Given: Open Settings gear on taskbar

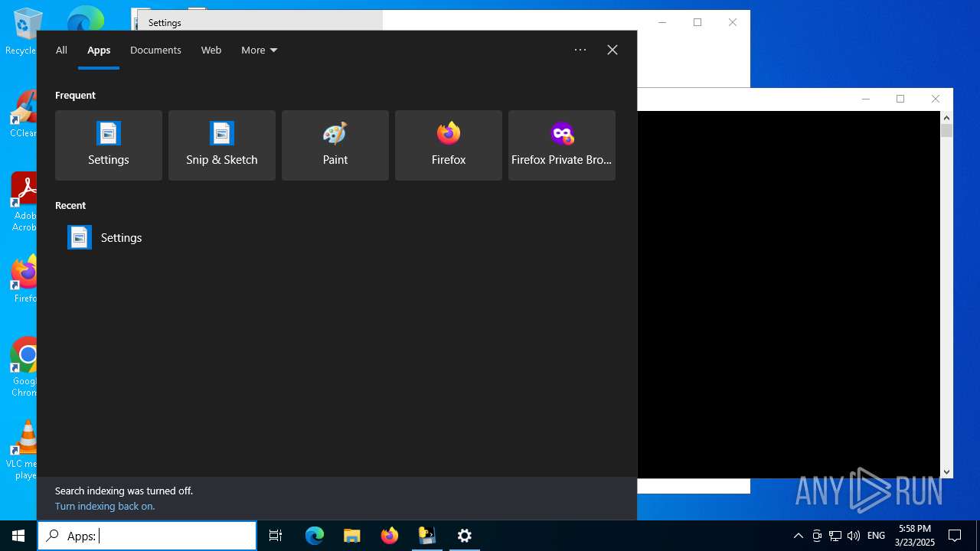Looking at the screenshot, I should point(465,536).
